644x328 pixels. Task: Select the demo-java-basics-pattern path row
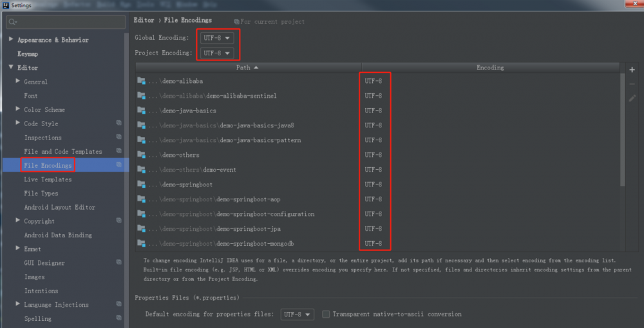377,140
